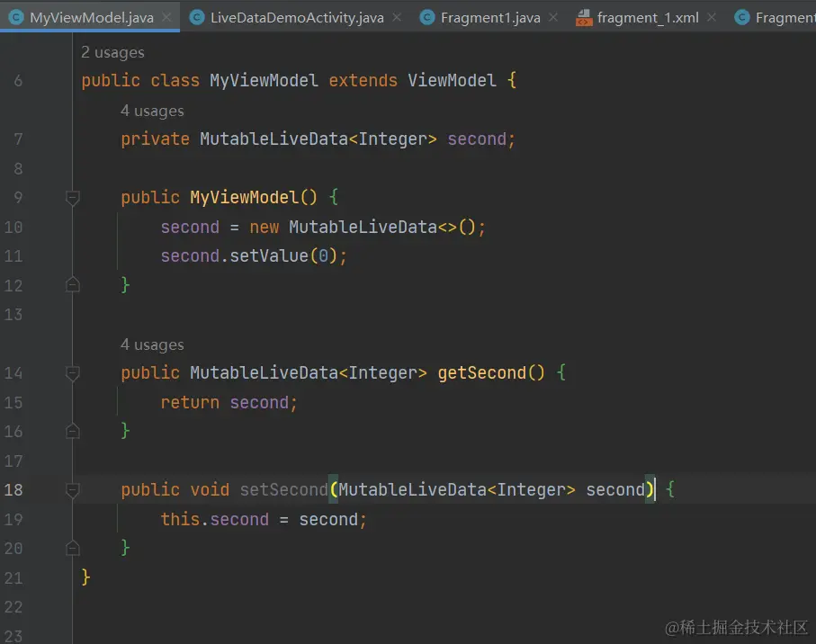Click the class icon on MyViewModel.java tab
The height and width of the screenshot is (644, 816).
click(x=17, y=18)
